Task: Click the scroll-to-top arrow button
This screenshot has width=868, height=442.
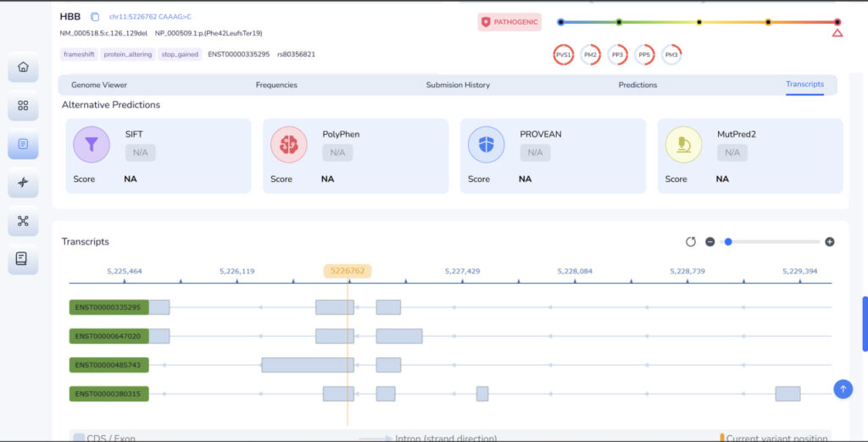Action: coord(843,389)
